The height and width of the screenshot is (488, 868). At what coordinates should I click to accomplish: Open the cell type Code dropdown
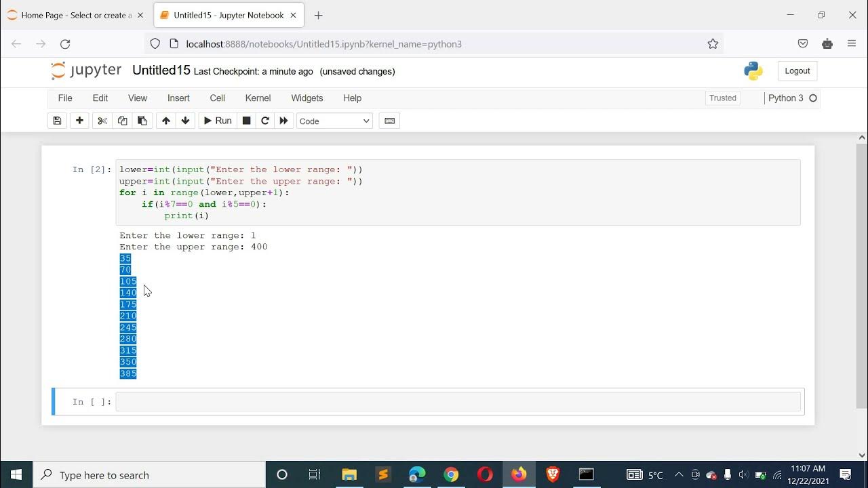point(335,121)
